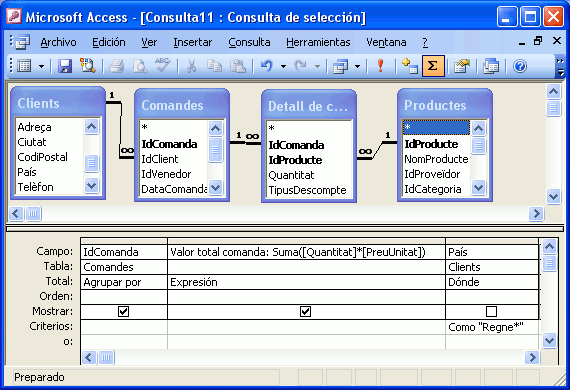Click the design grid scroll down arrow
Image resolution: width=570 pixels, height=390 pixels.
[x=549, y=341]
